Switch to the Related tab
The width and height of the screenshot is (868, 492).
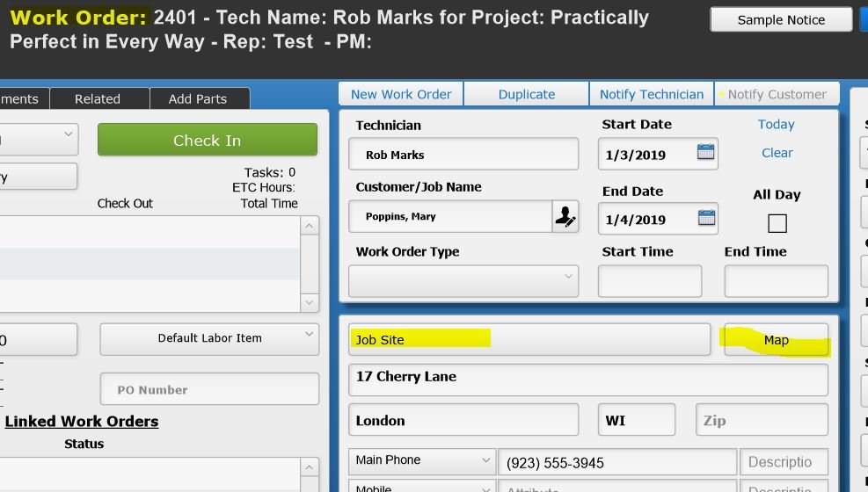coord(98,99)
